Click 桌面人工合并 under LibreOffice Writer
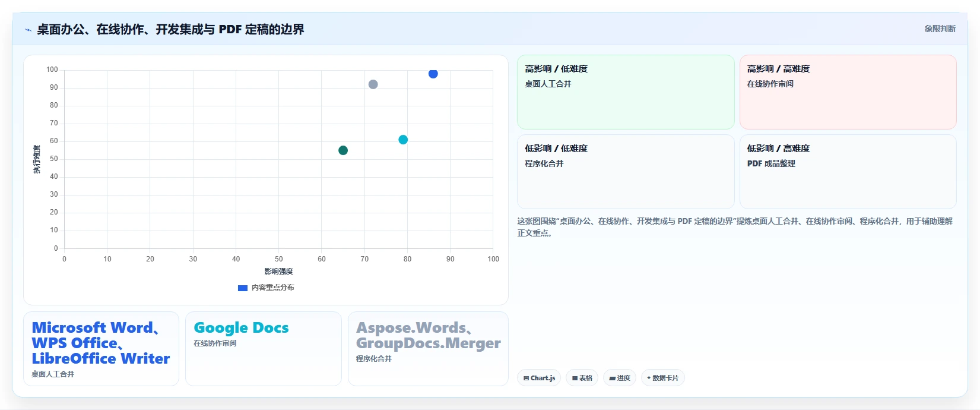The width and height of the screenshot is (980, 410). [x=53, y=374]
